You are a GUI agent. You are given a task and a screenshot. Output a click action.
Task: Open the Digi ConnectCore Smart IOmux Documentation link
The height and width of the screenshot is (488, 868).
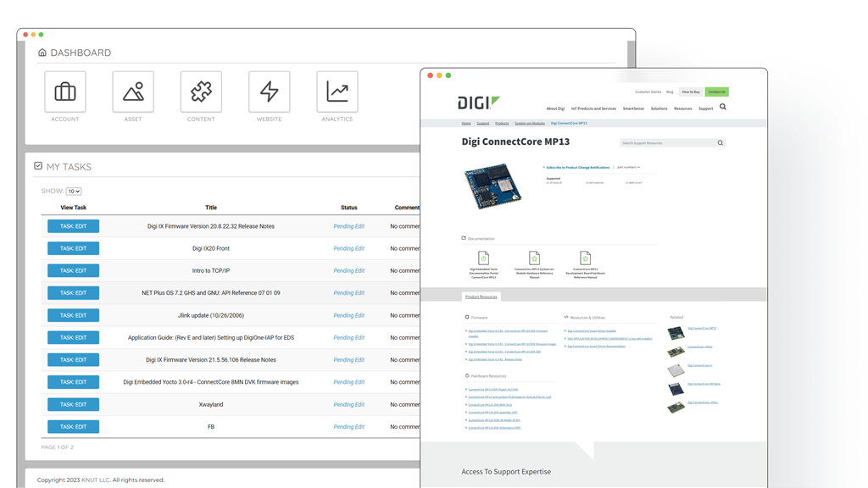pos(596,347)
